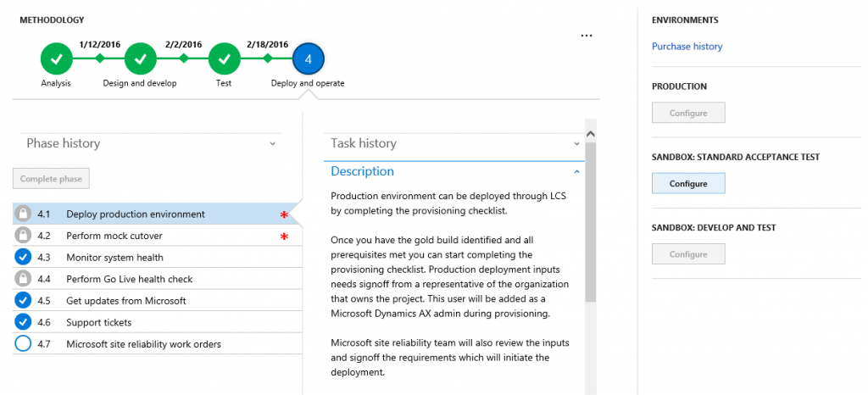The width and height of the screenshot is (868, 395).
Task: Click the 2/2/2016 timeline milestone diamond
Action: (x=183, y=58)
